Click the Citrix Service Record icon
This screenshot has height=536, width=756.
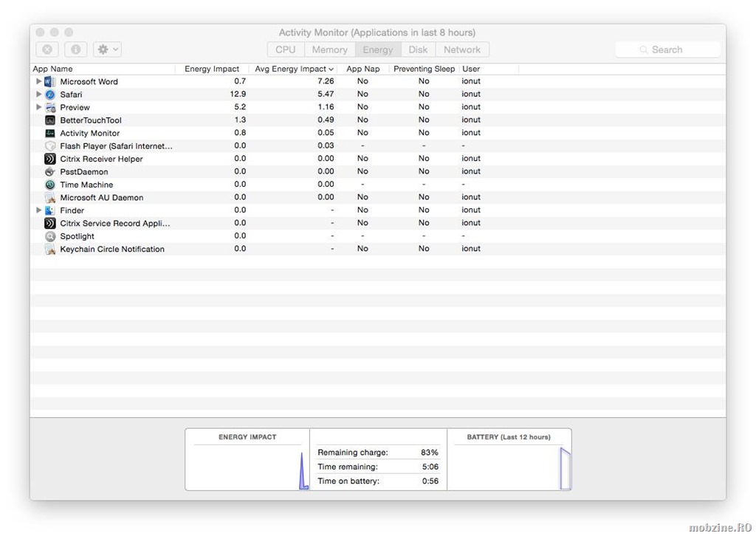coord(49,223)
